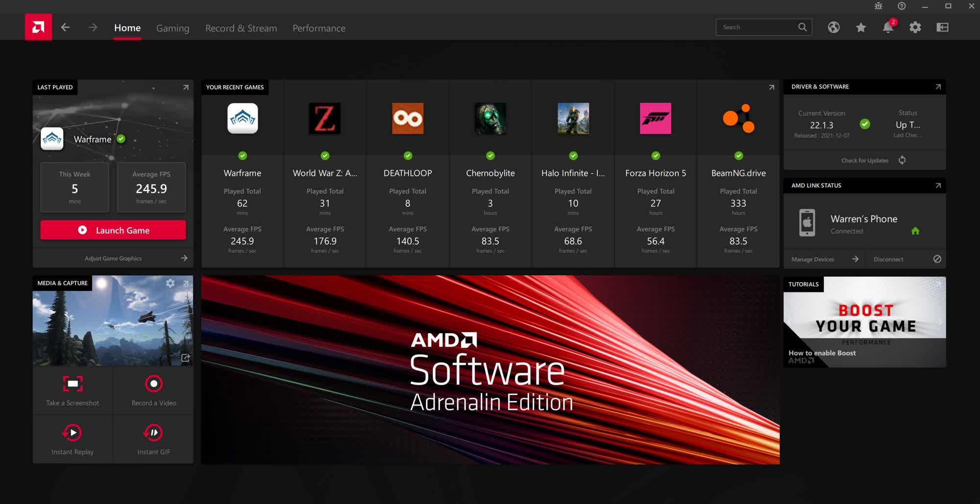Report a bug via the bug icon
The width and height of the screenshot is (980, 504).
[878, 6]
